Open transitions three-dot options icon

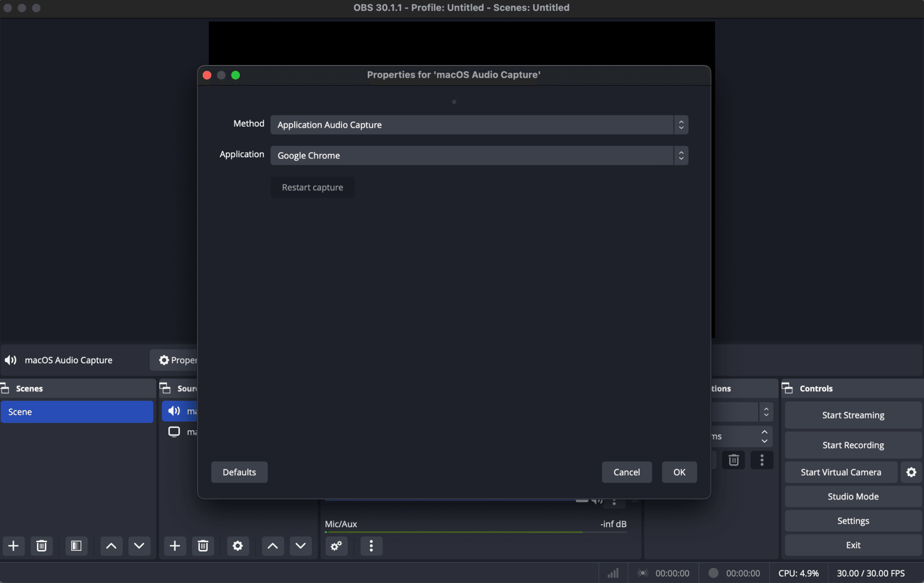pyautogui.click(x=762, y=460)
